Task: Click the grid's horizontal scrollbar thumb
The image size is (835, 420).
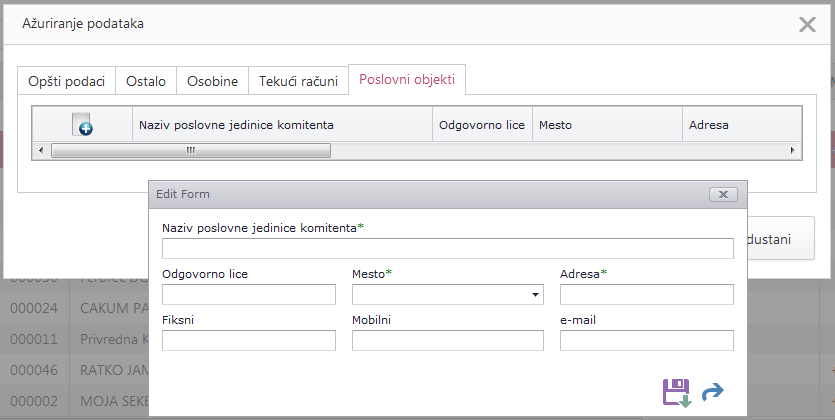Action: pyautogui.click(x=190, y=150)
